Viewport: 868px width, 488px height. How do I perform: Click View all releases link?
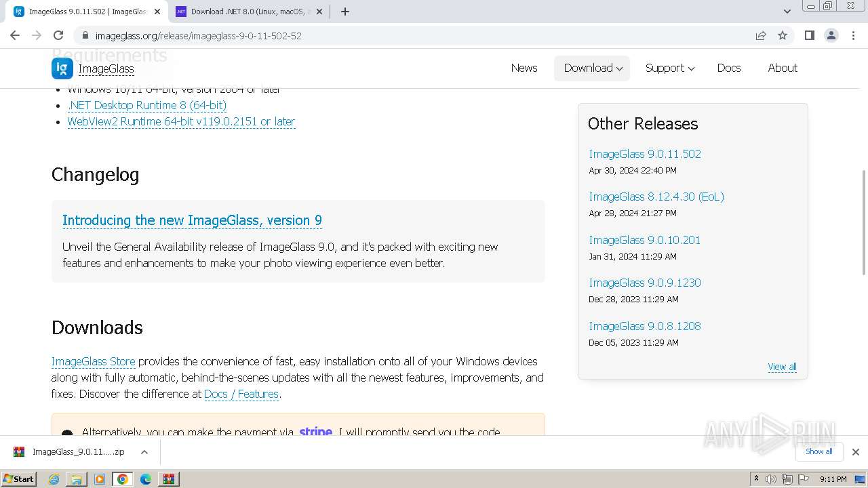782,367
